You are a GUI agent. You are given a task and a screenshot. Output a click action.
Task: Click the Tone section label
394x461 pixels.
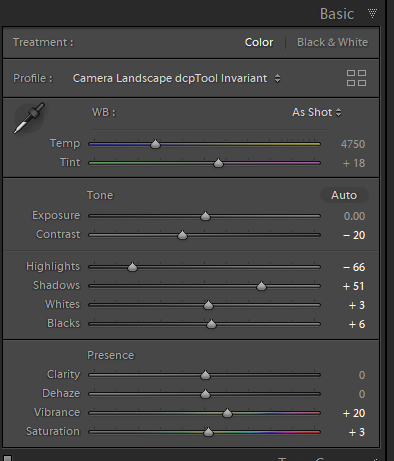tap(100, 195)
